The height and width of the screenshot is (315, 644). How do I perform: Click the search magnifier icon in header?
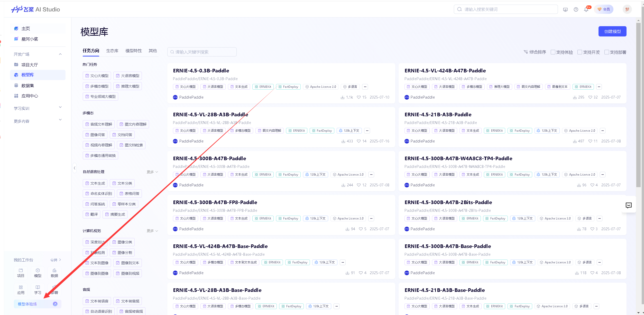459,9
